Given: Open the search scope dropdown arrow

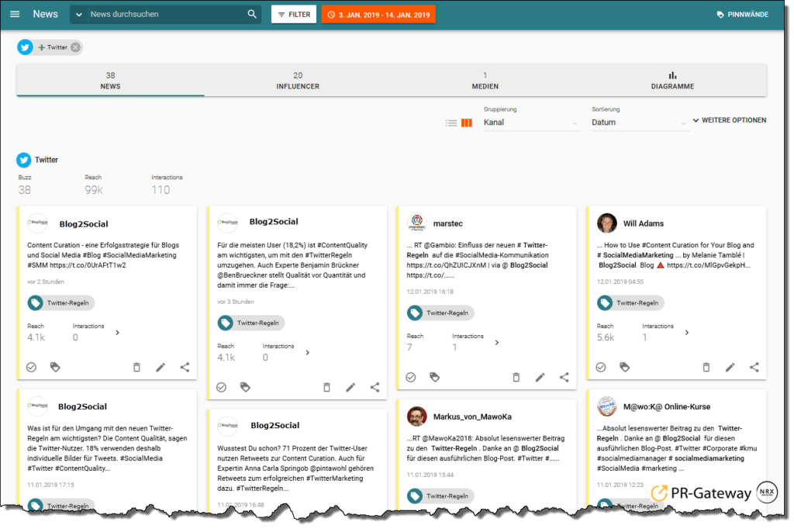Looking at the screenshot, I should click(78, 15).
